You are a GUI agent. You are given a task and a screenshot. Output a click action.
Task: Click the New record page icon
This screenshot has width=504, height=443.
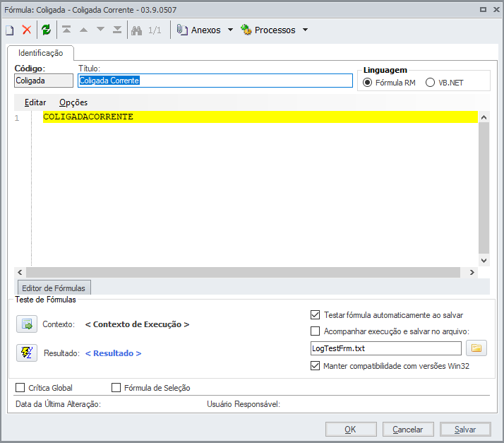10,30
